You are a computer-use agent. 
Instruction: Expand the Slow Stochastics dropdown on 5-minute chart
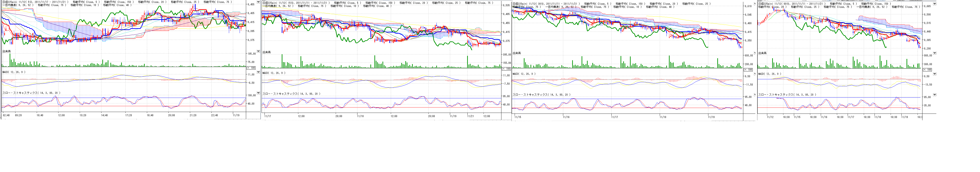point(258,93)
